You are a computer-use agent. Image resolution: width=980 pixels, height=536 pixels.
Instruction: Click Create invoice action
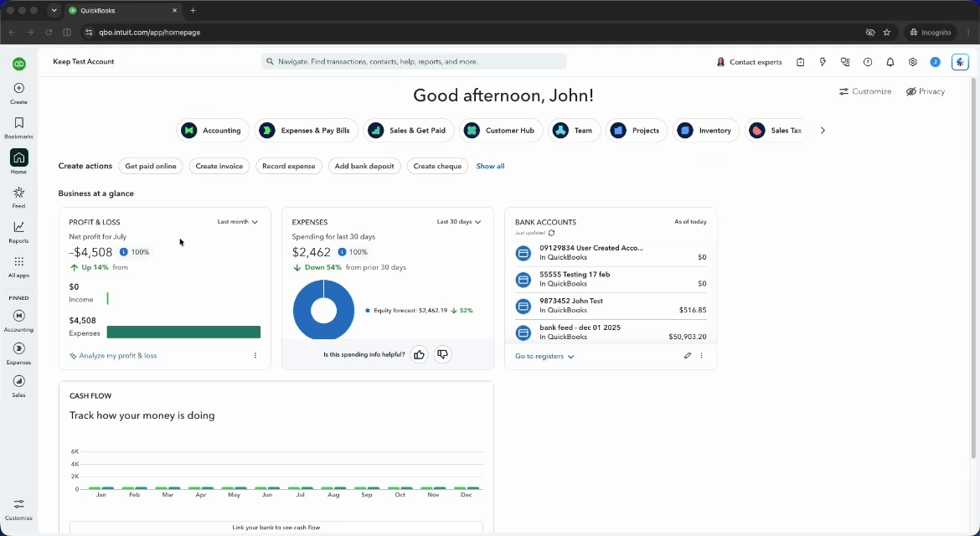pyautogui.click(x=219, y=166)
